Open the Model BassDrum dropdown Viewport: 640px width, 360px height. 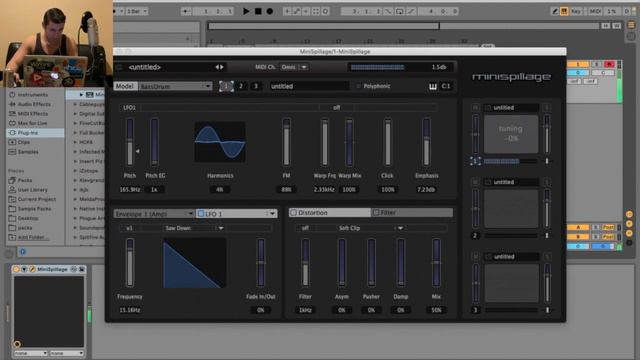pyautogui.click(x=176, y=86)
